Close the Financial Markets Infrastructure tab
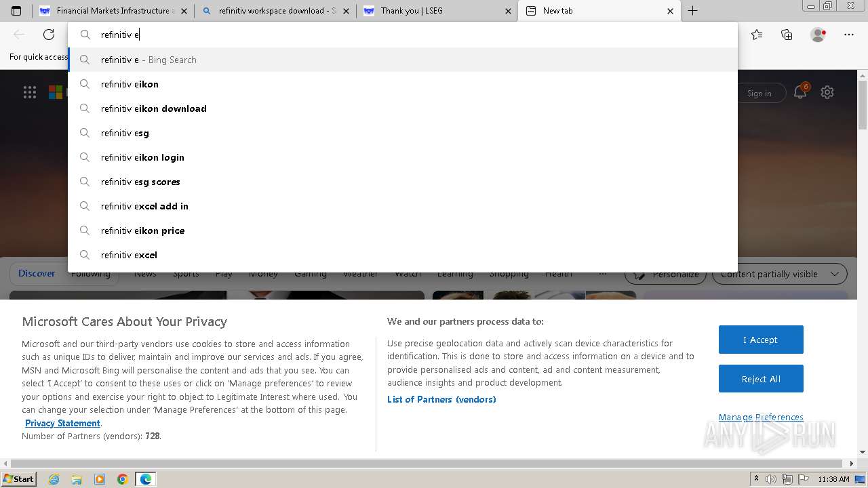The height and width of the screenshot is (488, 868). click(183, 11)
